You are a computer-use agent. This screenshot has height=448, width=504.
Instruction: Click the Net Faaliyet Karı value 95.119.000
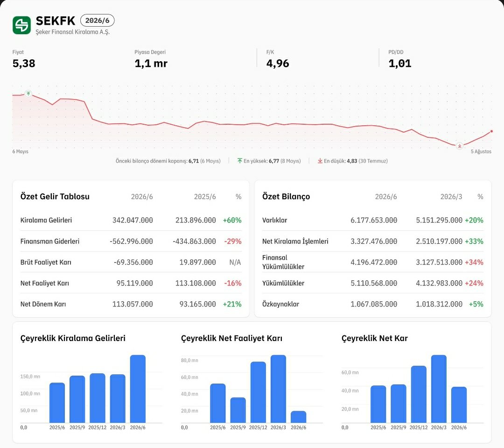click(x=135, y=283)
